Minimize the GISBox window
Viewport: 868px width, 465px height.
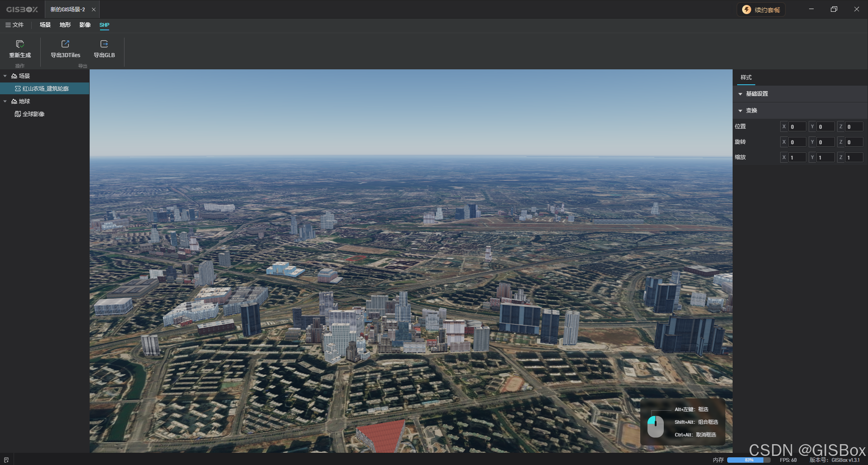tap(811, 9)
